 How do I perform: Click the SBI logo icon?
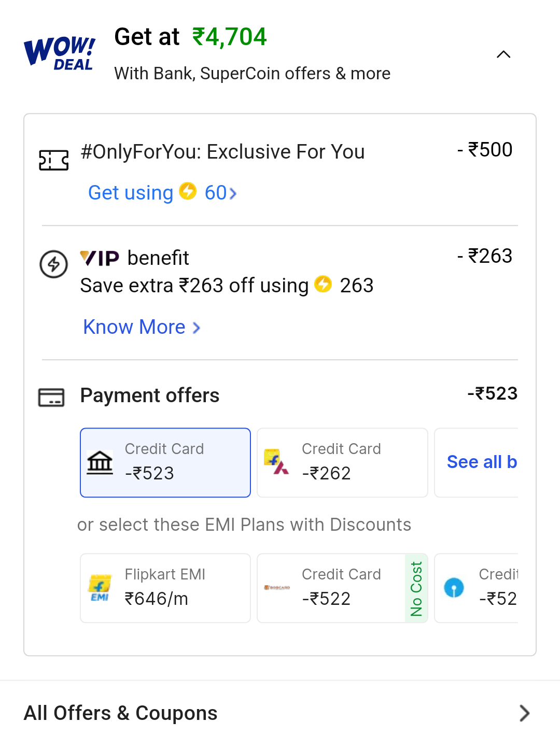[x=454, y=588]
